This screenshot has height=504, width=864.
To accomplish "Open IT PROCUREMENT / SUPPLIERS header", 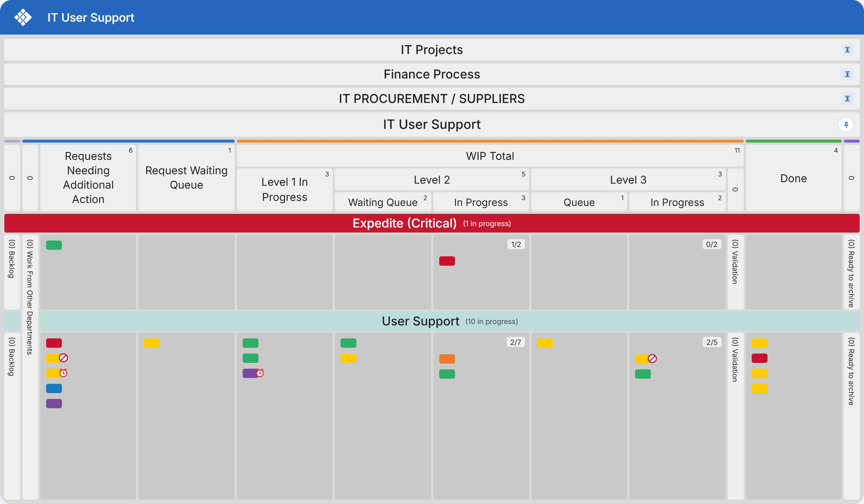I will [x=432, y=99].
